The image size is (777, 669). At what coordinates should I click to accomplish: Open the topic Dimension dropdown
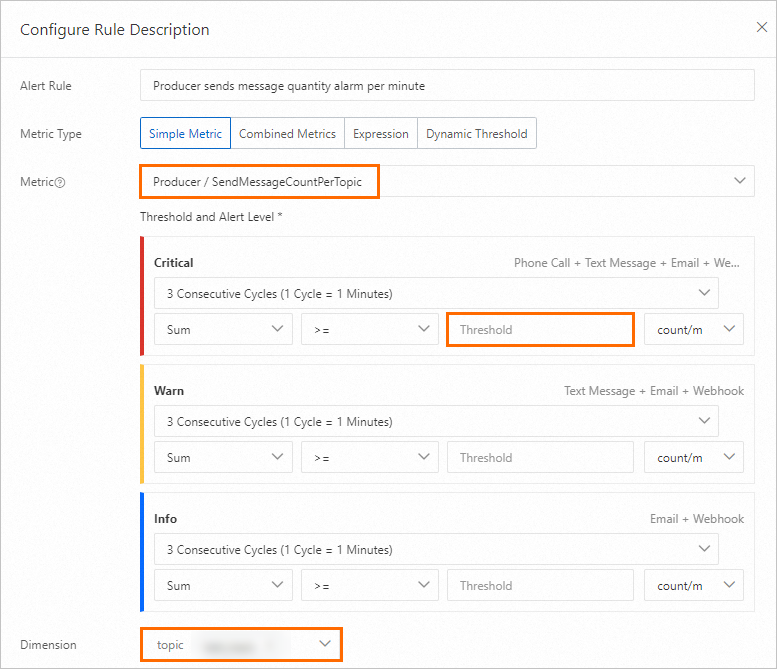(x=241, y=645)
